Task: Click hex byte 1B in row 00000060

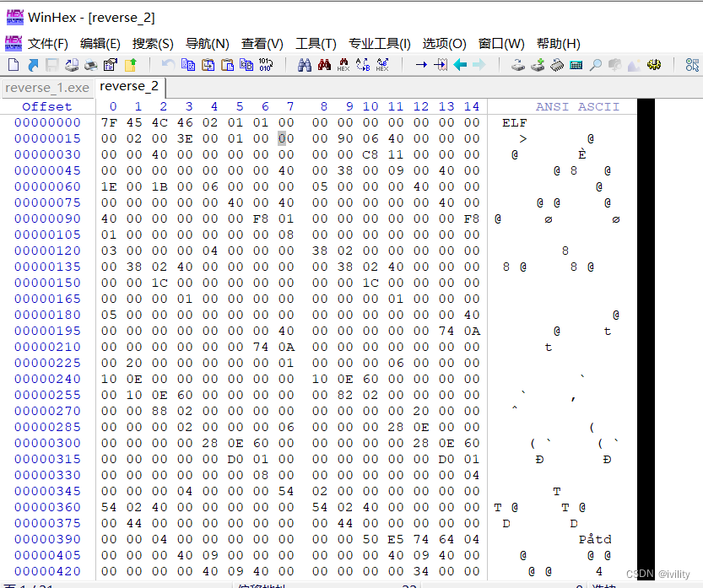Action: coord(160,187)
